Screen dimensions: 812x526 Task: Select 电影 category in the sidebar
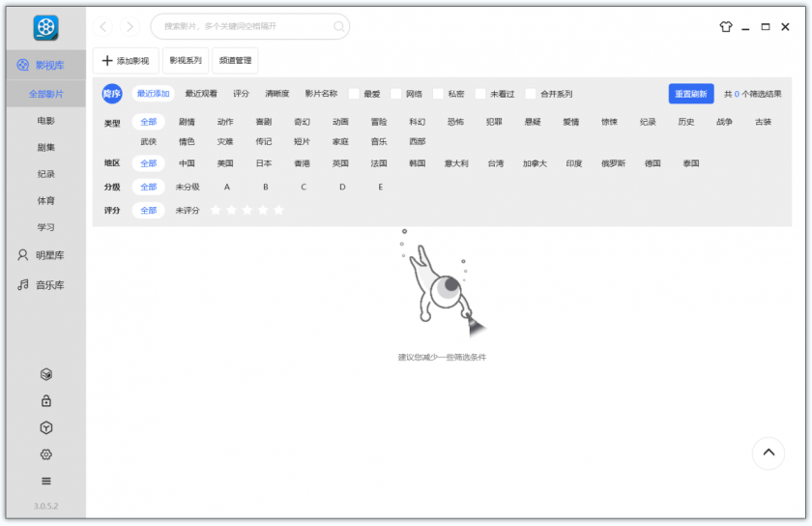pyautogui.click(x=45, y=121)
